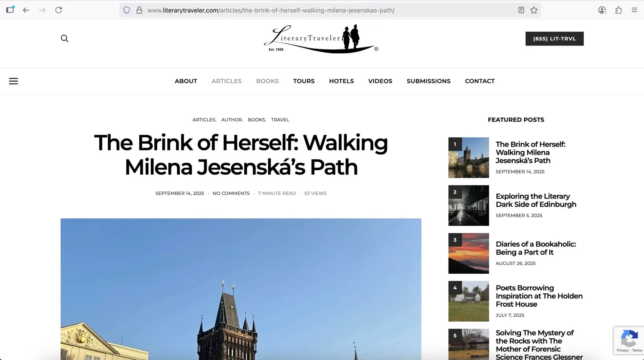The image size is (644, 360).
Task: Open browser extensions puzzle icon
Action: 618,10
